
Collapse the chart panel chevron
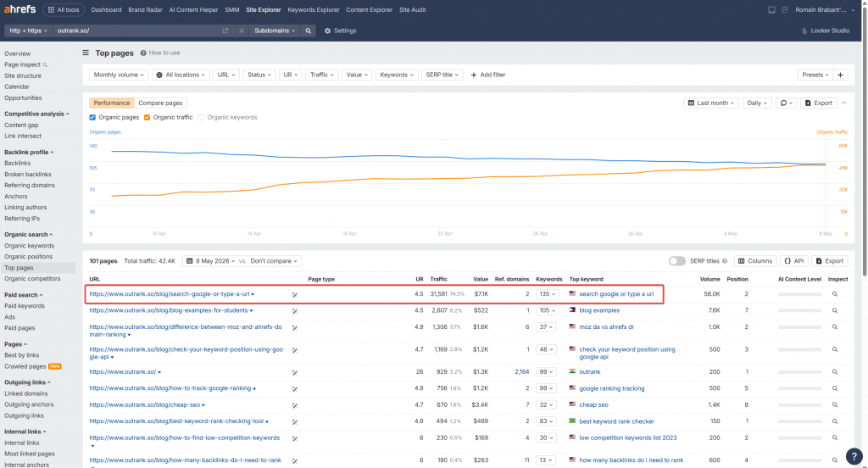(x=844, y=103)
